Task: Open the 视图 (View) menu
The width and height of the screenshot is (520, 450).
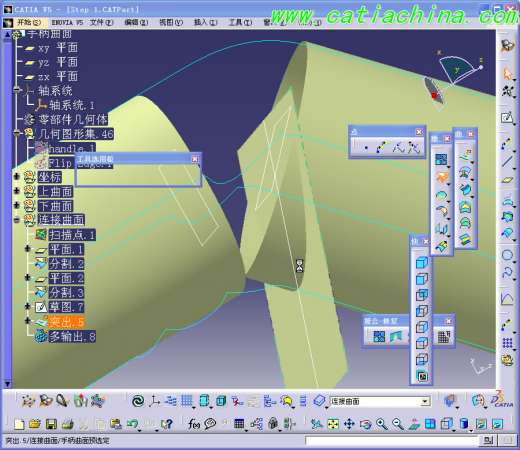Action: tap(171, 22)
